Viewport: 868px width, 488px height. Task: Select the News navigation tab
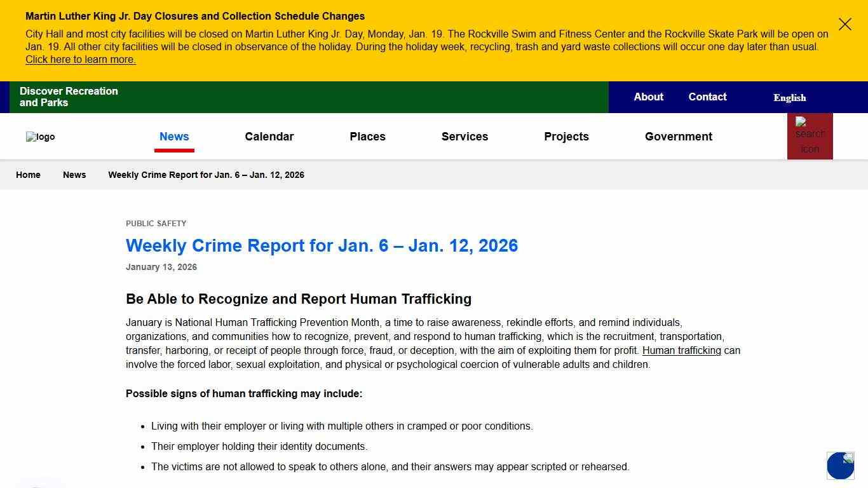[174, 136]
